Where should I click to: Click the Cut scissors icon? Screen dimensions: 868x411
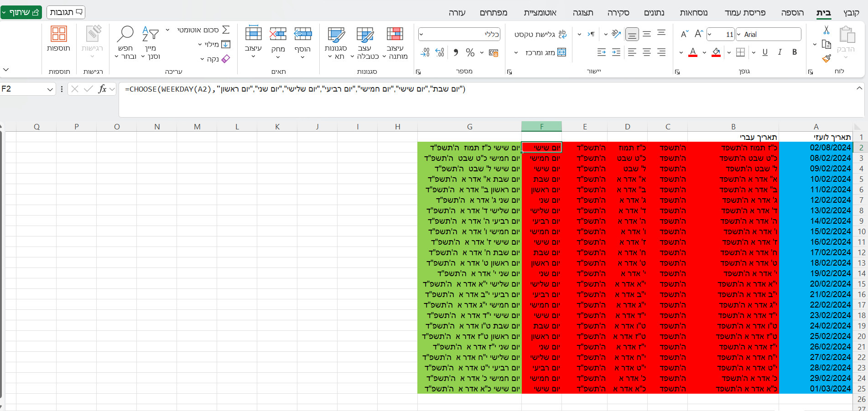[826, 30]
